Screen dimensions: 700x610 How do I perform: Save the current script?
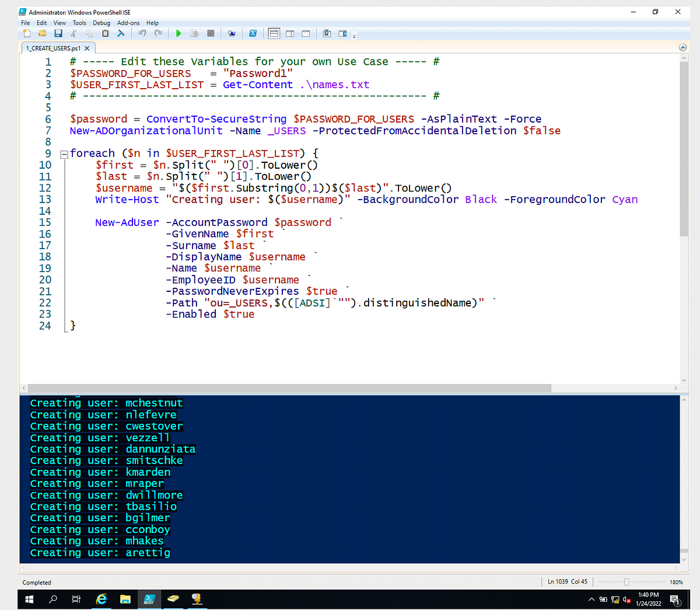[x=58, y=33]
